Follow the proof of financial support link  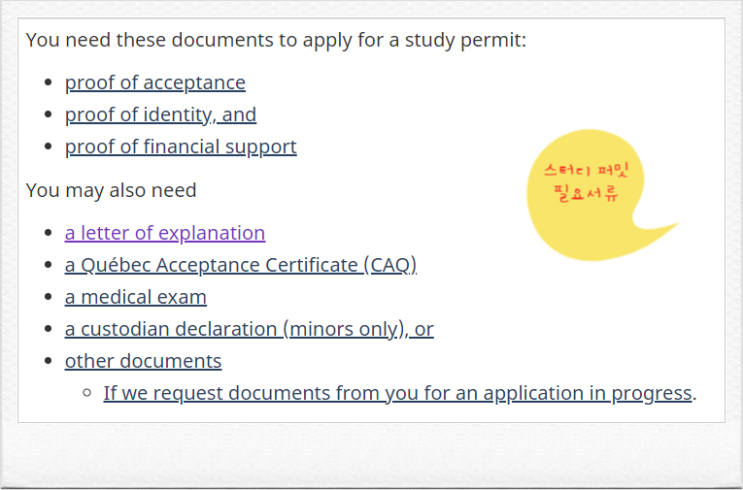181,147
